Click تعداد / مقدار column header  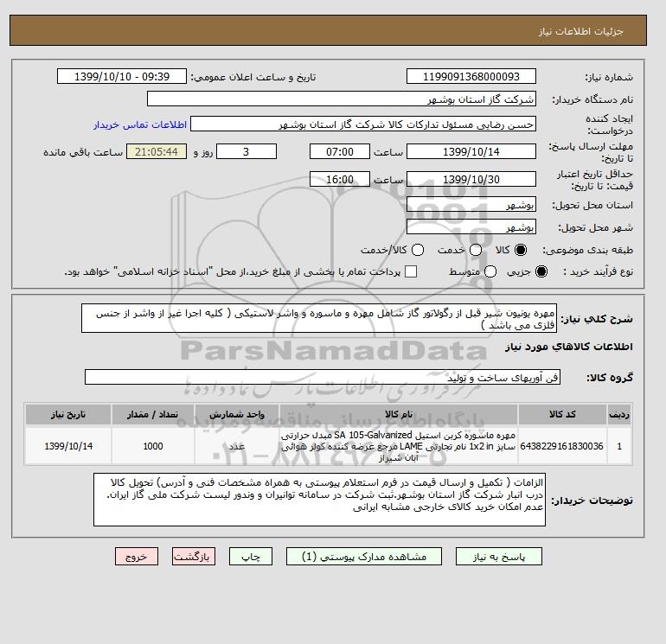[x=152, y=414]
